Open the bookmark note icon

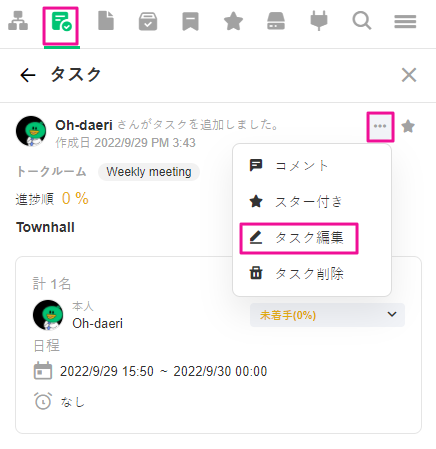[190, 22]
